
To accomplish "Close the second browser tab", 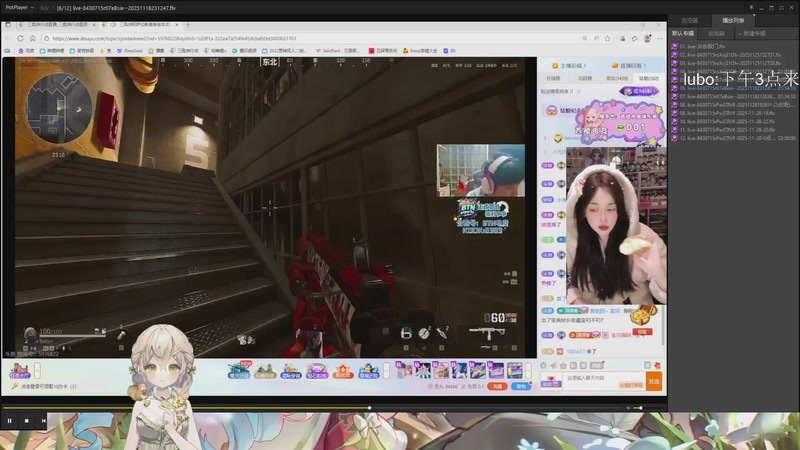I will (177, 24).
